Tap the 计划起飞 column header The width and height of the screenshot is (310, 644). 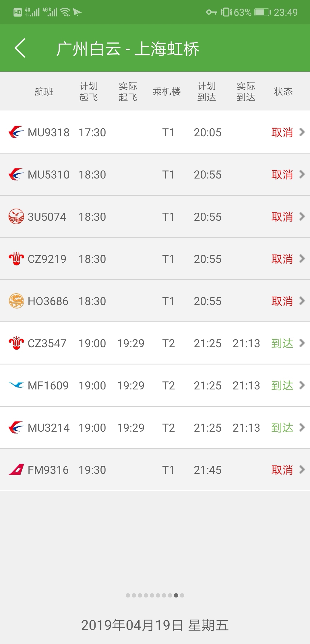tap(88, 92)
